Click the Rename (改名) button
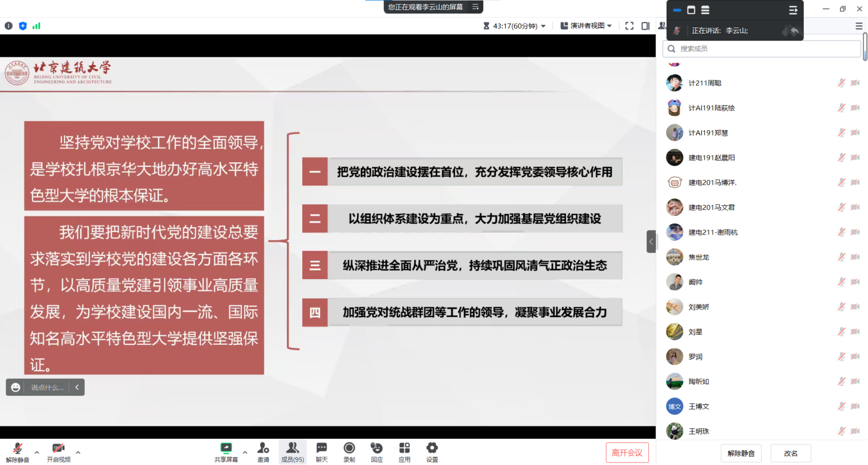The width and height of the screenshot is (868, 465). point(790,453)
